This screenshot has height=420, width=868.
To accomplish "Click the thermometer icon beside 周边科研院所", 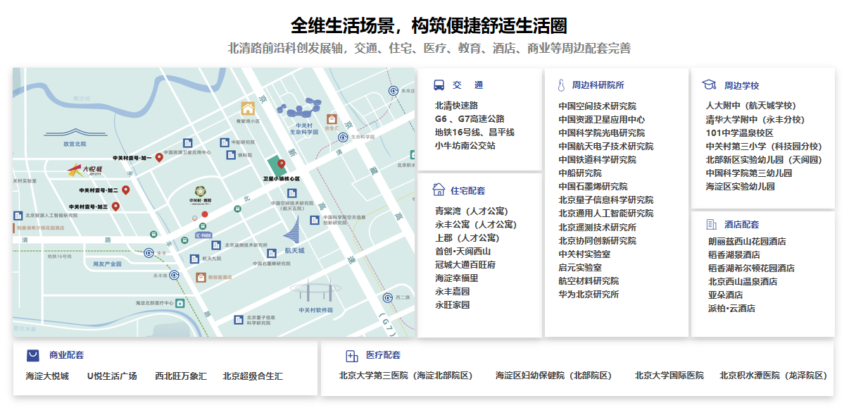I will 560,85.
